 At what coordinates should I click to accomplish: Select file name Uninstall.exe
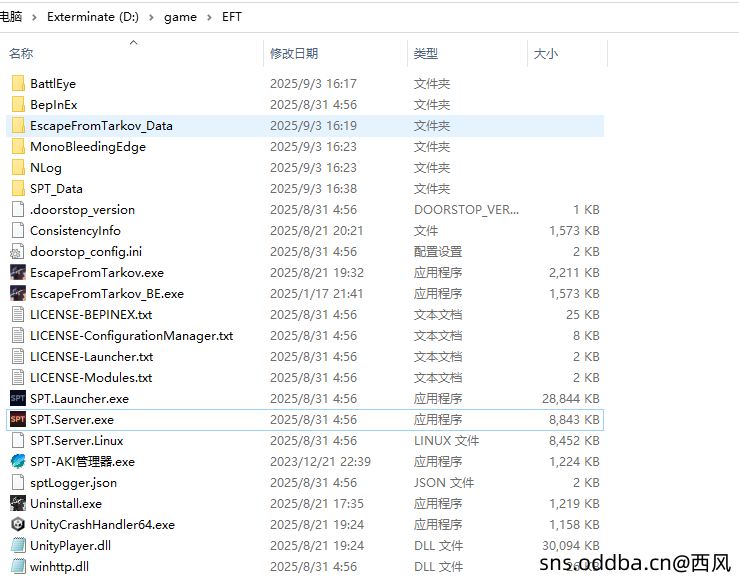pos(66,503)
